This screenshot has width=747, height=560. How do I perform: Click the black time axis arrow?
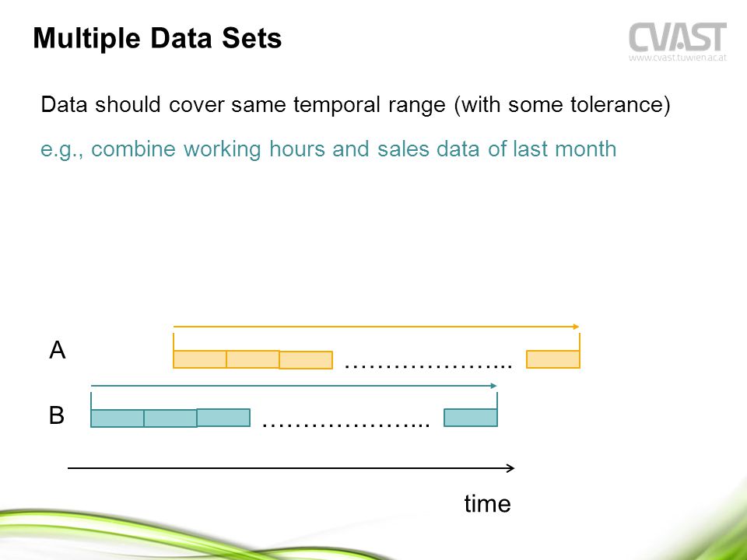(x=291, y=468)
